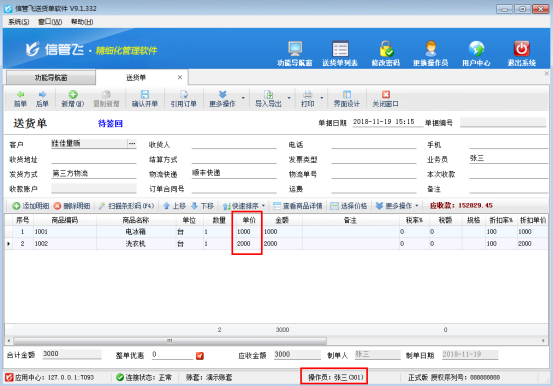
Task: Click 删除明细 red cross icon
Action: 57,206
